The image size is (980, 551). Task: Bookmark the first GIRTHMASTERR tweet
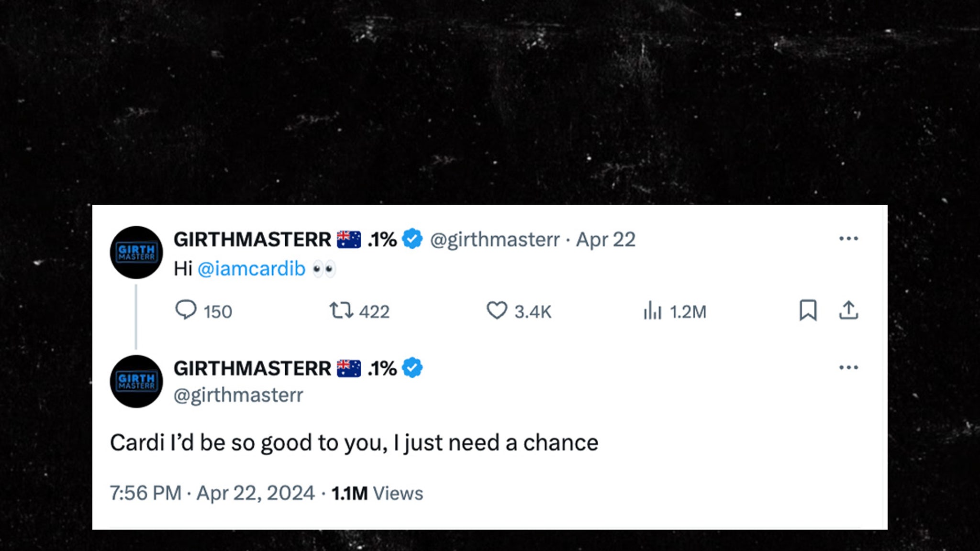click(808, 310)
